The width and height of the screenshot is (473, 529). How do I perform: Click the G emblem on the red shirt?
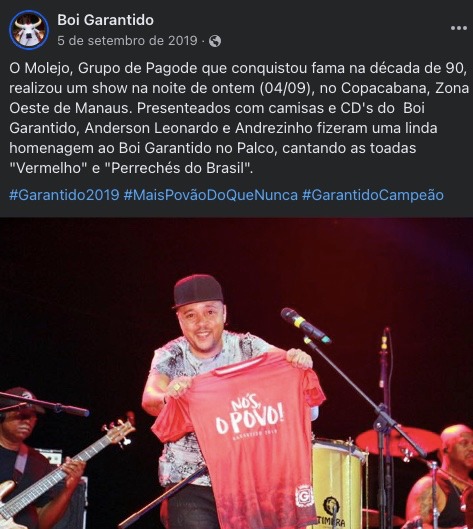click(x=304, y=496)
